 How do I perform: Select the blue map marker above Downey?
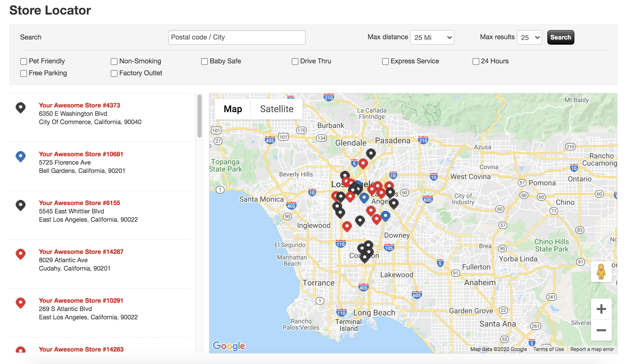[x=385, y=216]
